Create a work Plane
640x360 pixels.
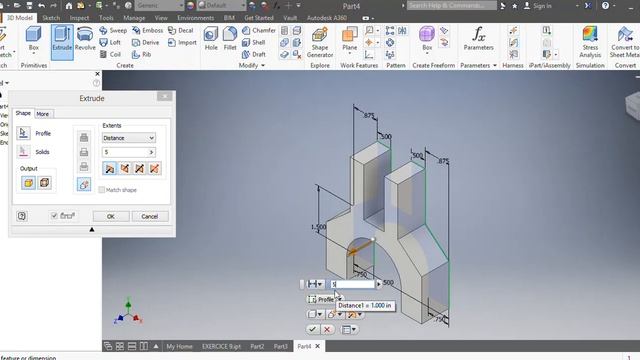point(349,39)
